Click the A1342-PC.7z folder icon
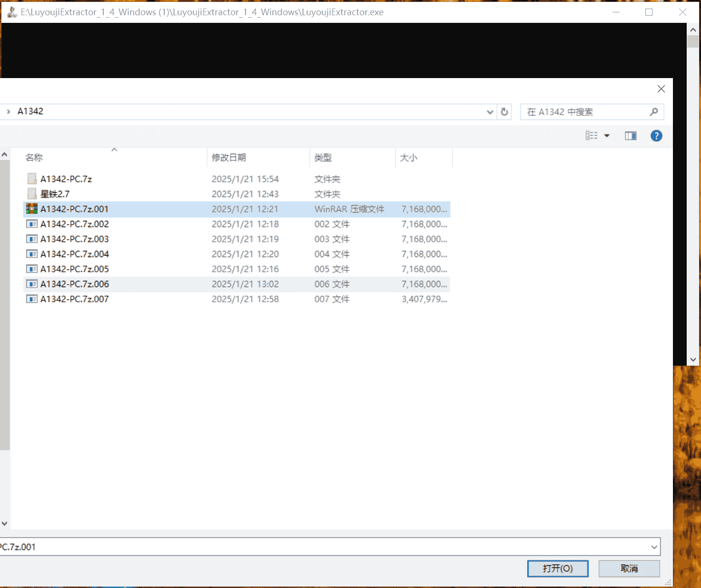 pyautogui.click(x=32, y=179)
